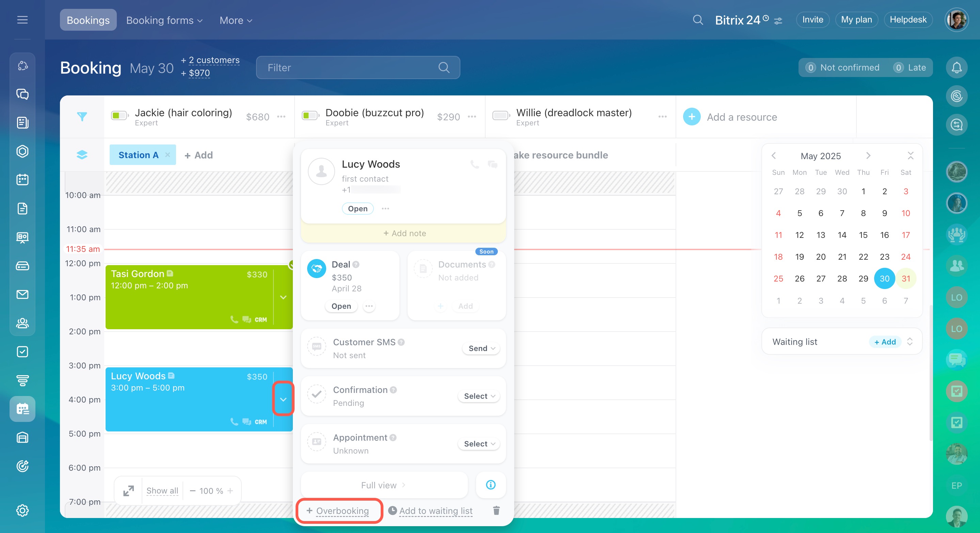This screenshot has width=980, height=533.
Task: Click the fullscreen expand arrows icon
Action: pos(129,491)
